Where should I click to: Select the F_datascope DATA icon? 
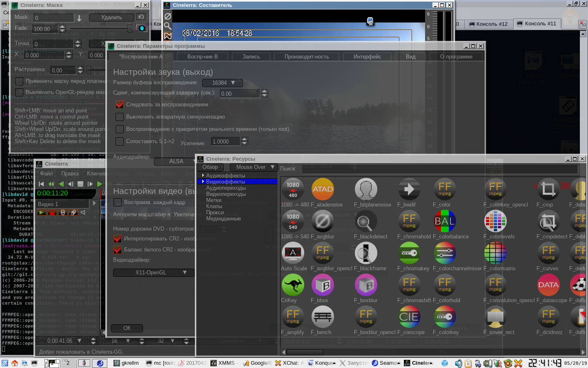[x=548, y=285]
